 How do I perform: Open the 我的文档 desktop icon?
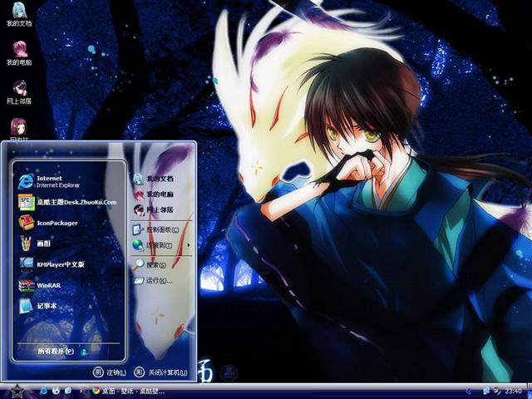tap(19, 14)
